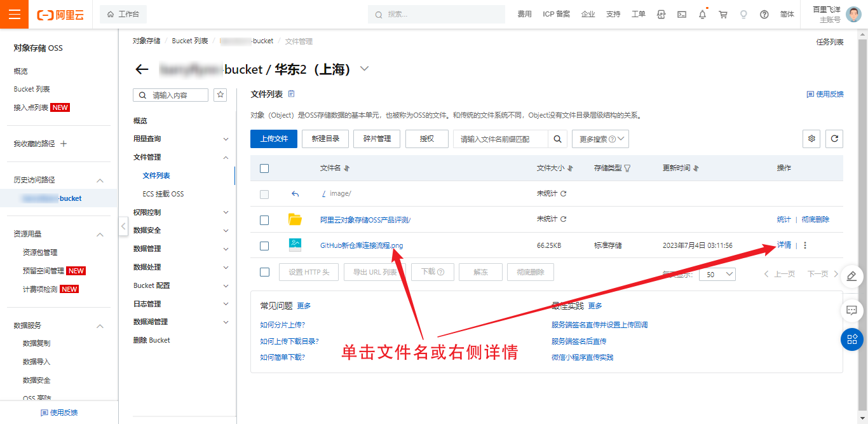Open the Cloud Shell terminal icon
This screenshot has height=424, width=868.
coord(681,14)
